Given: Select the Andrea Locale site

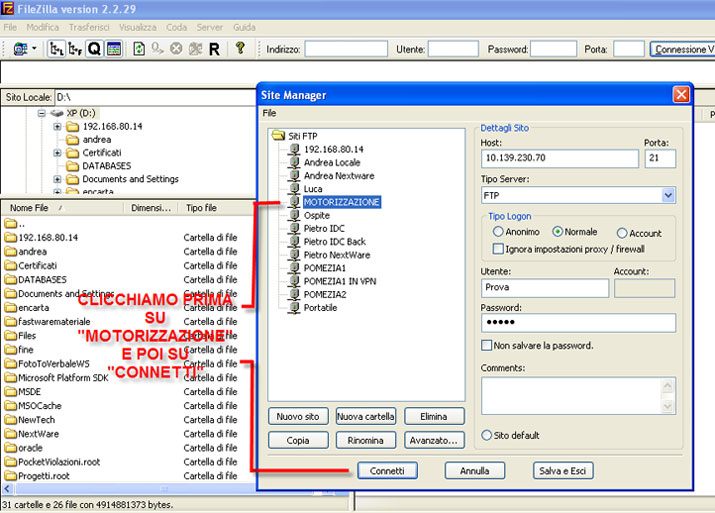Looking at the screenshot, I should pyautogui.click(x=332, y=162).
